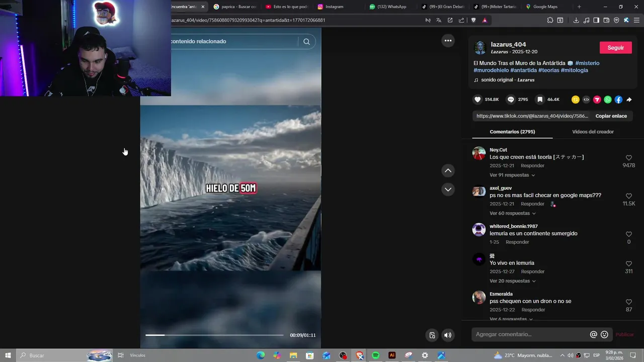The height and width of the screenshot is (362, 644).
Task: Click the search magnifier in related content box
Action: click(306, 42)
